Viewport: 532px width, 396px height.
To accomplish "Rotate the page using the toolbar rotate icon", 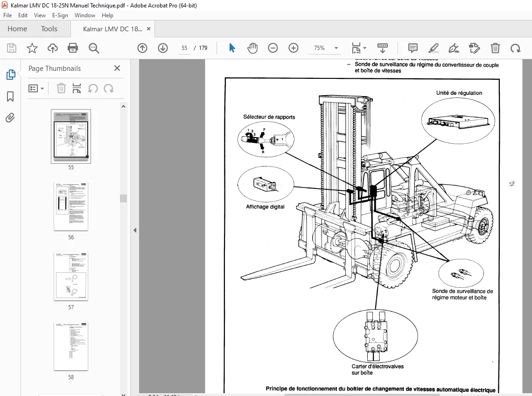I will (x=515, y=48).
